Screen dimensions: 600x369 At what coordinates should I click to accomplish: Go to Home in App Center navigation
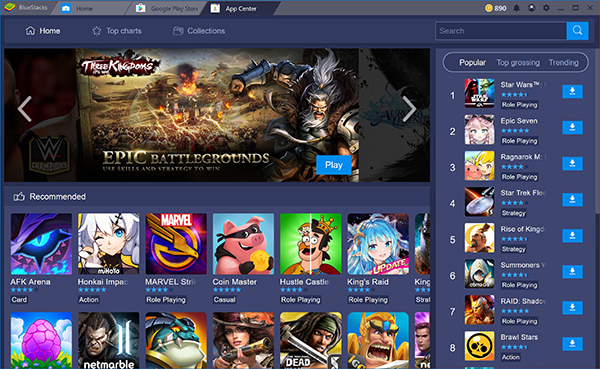coord(42,31)
